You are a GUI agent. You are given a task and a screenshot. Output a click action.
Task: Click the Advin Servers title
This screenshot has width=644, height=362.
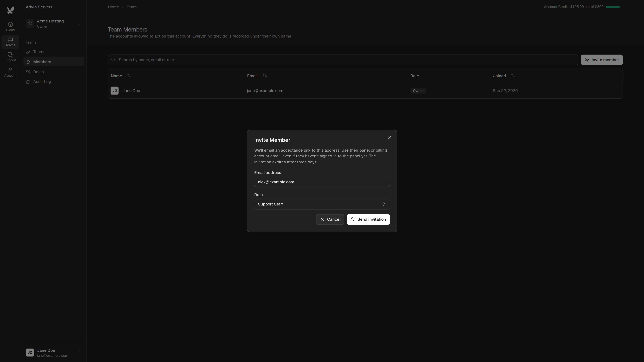[x=39, y=7]
